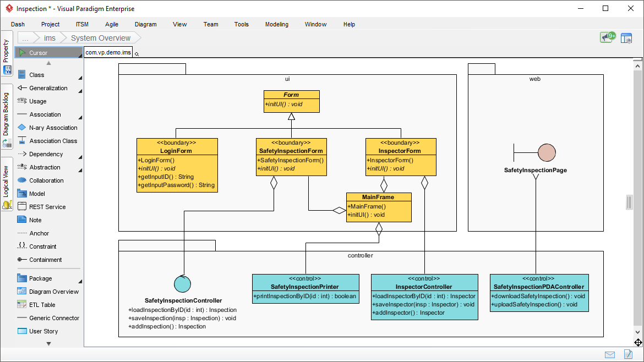This screenshot has width=644, height=362.
Task: Expand the Class tool variants arrow
Action: [x=80, y=78]
